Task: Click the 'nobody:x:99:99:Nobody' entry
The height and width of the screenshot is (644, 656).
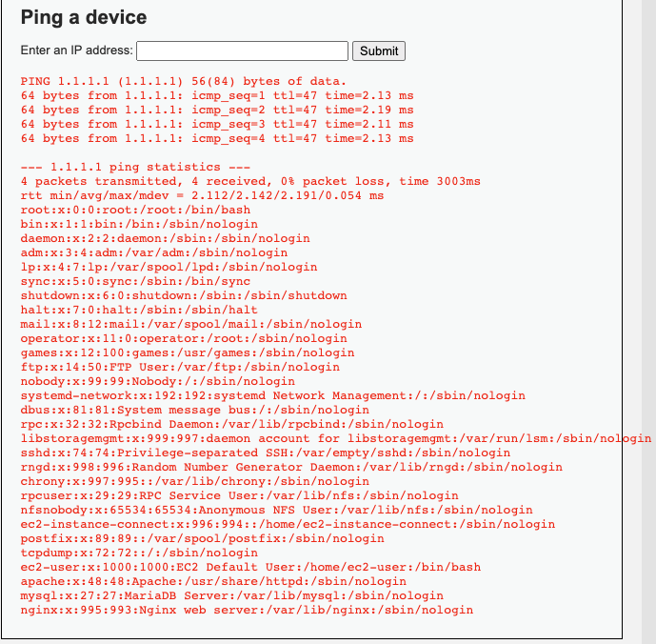Action: (158, 381)
